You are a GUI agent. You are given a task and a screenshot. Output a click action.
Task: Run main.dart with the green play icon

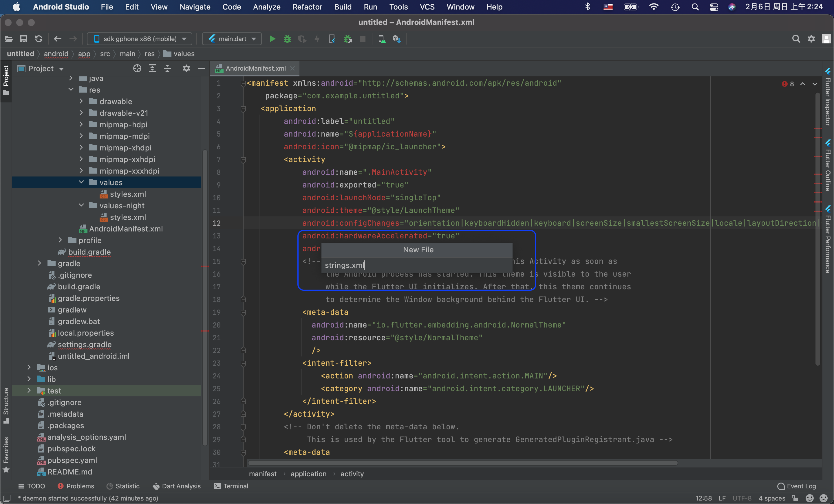(x=272, y=39)
